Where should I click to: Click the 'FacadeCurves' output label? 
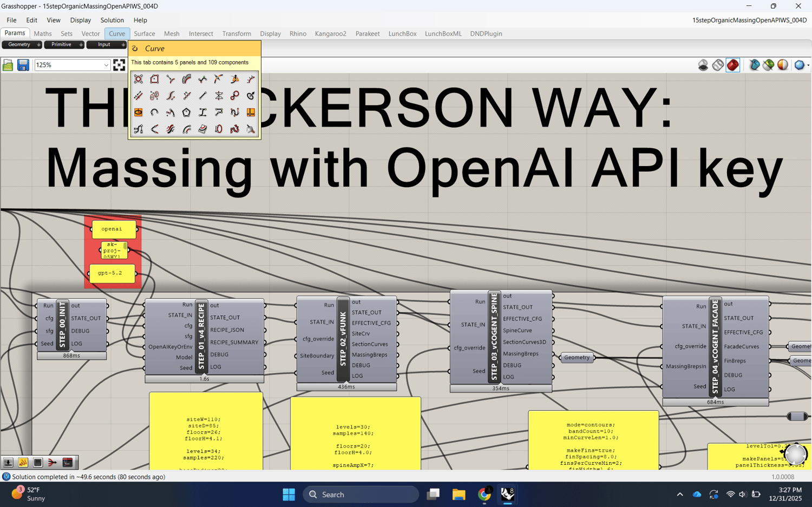(742, 346)
